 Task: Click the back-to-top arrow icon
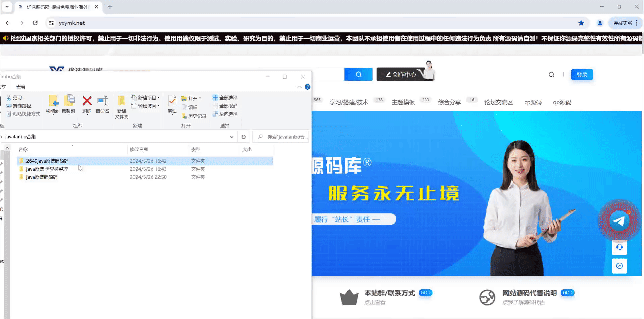point(619,266)
